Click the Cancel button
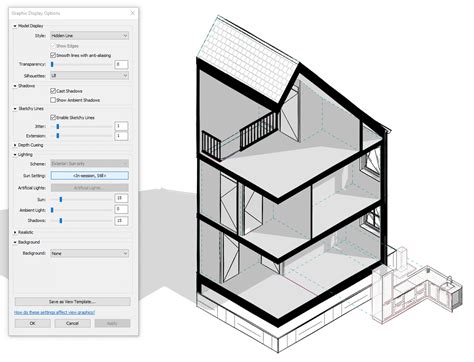The image size is (474, 362). pyautogui.click(x=72, y=323)
